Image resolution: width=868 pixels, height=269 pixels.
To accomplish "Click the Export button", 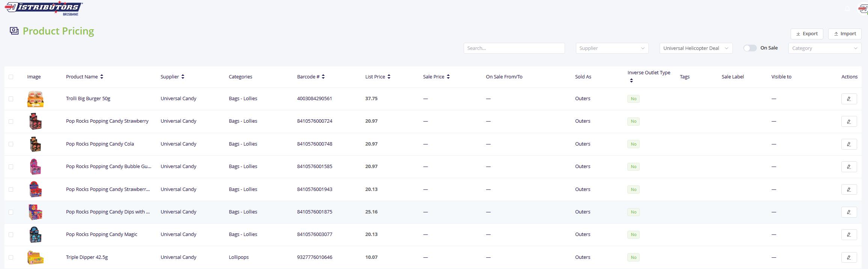I will 807,34.
